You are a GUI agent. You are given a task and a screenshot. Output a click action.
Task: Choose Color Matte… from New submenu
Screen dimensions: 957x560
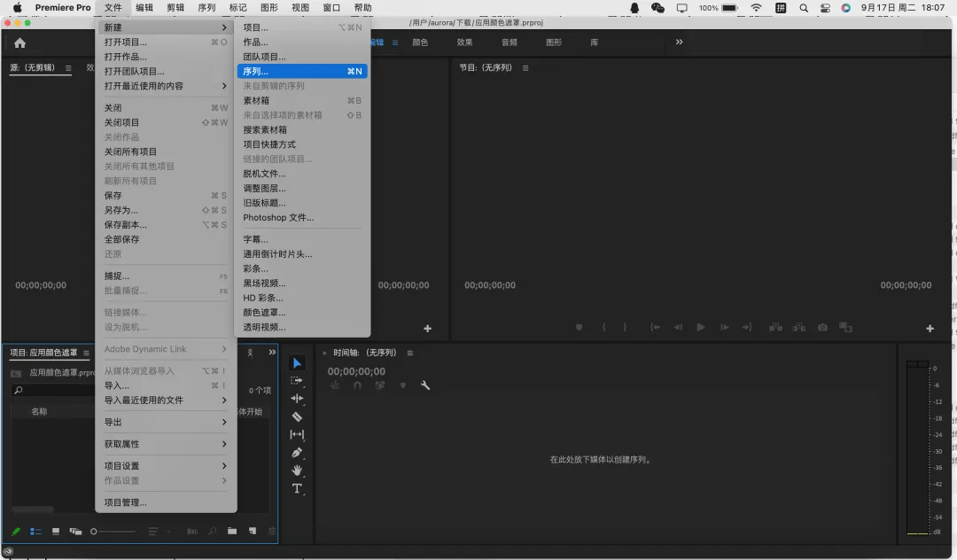click(302, 313)
